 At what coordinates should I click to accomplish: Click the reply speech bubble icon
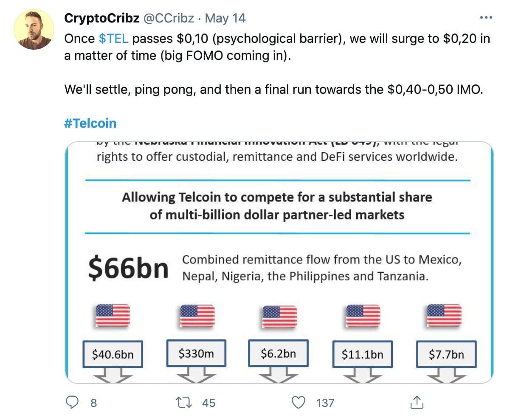[72, 403]
